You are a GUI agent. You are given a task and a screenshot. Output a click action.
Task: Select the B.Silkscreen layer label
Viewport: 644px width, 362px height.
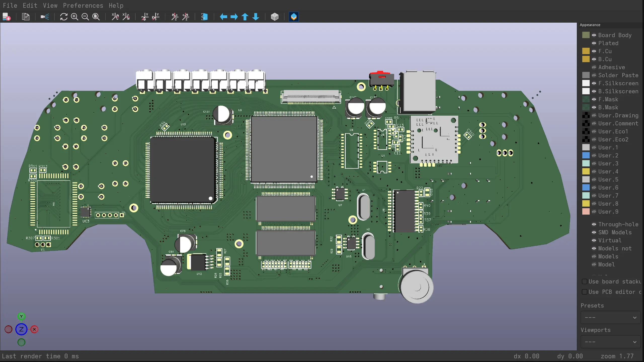tap(618, 91)
